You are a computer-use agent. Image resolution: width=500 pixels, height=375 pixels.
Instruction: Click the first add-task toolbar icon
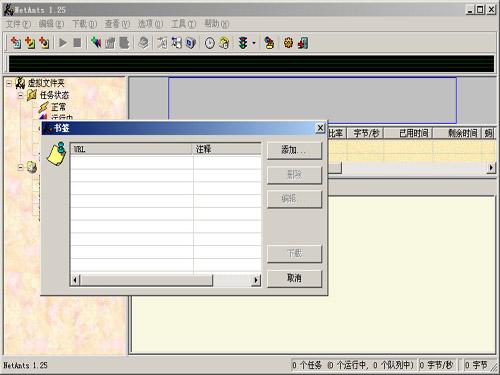coord(15,43)
